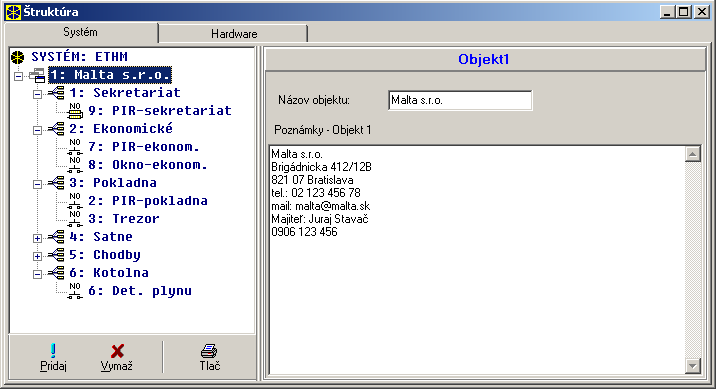716x389 pixels.
Task: Select the 1: Sekretariat tree row
Action: [x=125, y=93]
